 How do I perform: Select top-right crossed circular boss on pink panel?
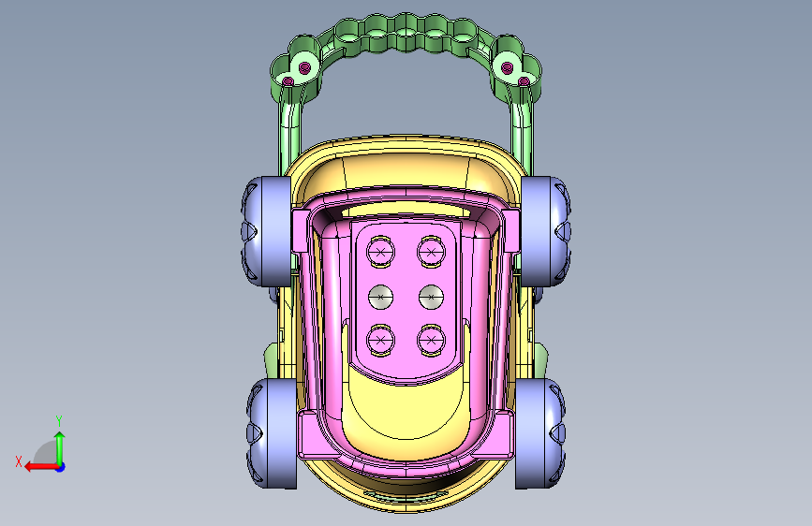click(x=431, y=252)
